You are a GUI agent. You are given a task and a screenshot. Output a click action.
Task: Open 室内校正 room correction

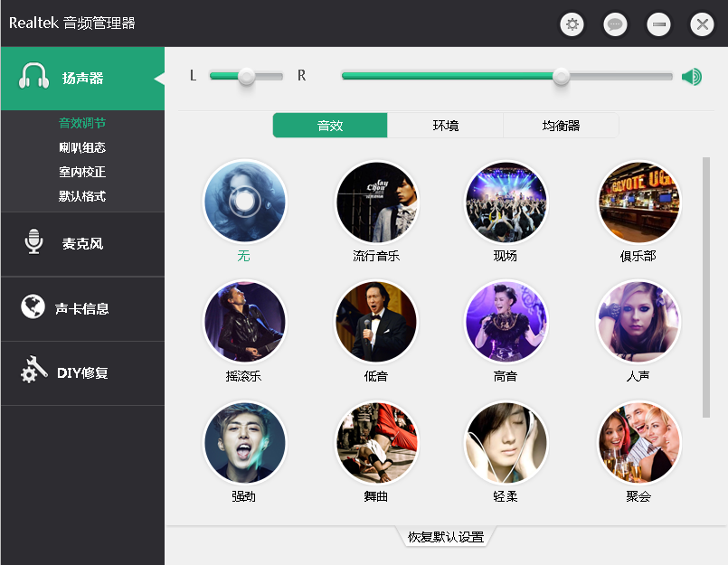tap(82, 172)
